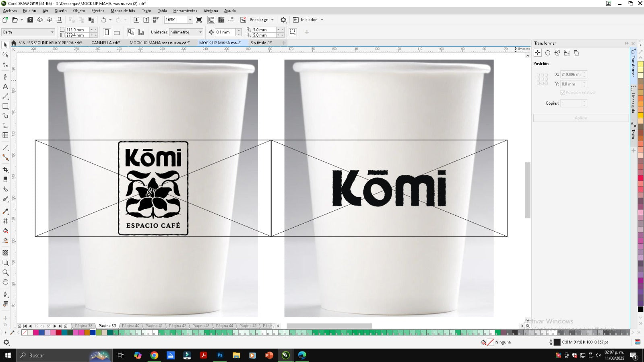Pick the black swatch in right palette
The height and width of the screenshot is (362, 644).
click(640, 309)
